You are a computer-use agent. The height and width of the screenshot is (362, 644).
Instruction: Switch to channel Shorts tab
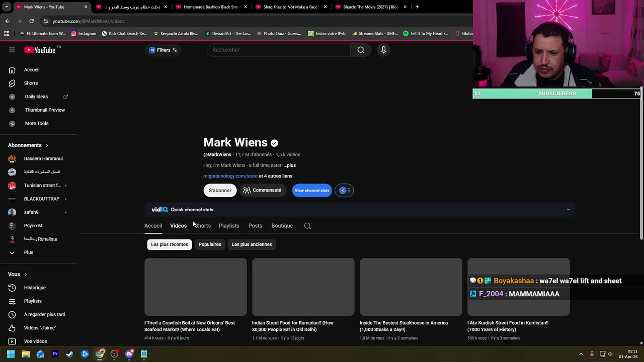click(x=203, y=226)
